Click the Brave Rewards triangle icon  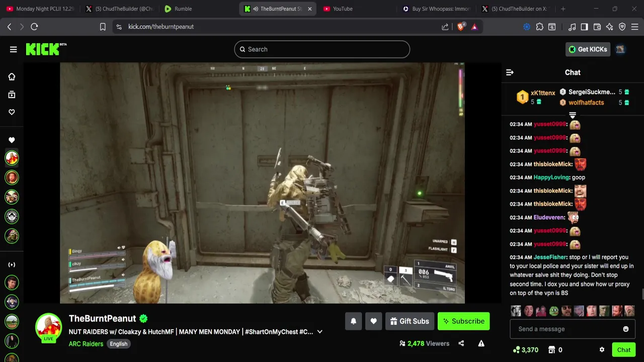pos(474,27)
